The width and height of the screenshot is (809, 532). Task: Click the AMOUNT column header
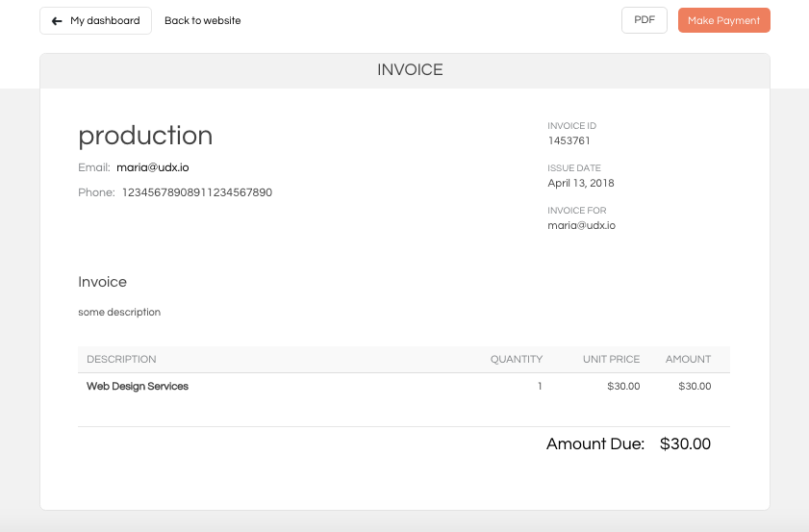[x=688, y=359]
